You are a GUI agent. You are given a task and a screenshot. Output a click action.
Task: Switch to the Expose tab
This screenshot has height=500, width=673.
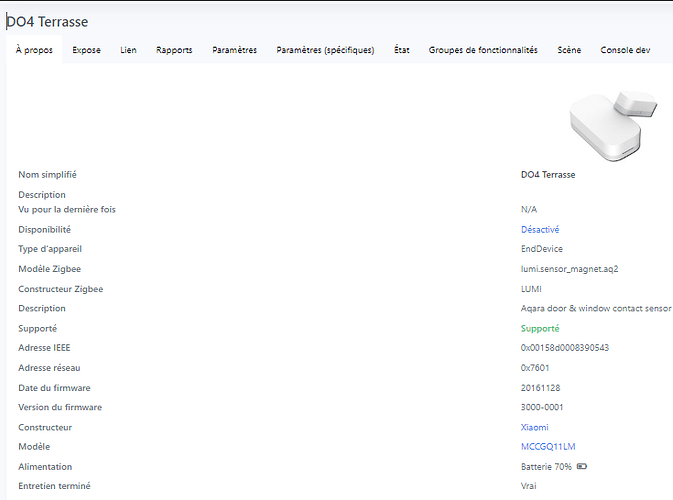pyautogui.click(x=87, y=50)
